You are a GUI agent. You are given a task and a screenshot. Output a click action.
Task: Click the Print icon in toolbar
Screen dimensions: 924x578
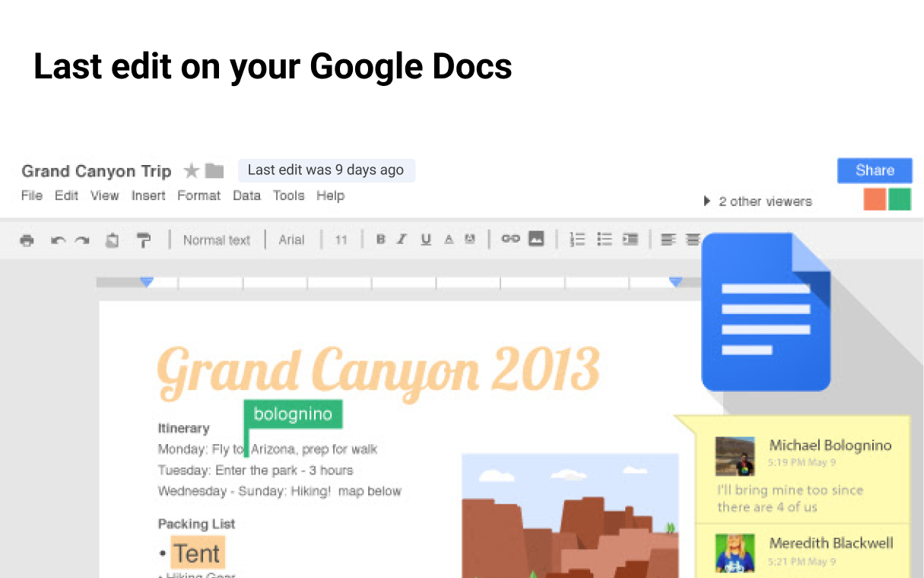(x=27, y=240)
